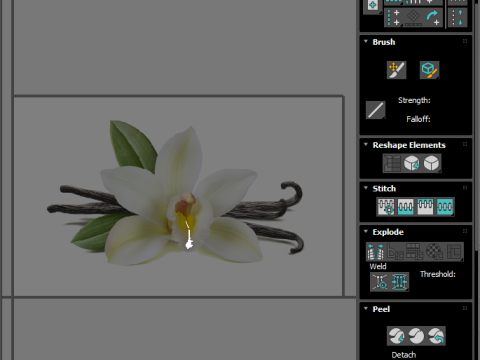This screenshot has width=480, height=360.
Task: Click the Stitch rollout title
Action: (x=384, y=189)
